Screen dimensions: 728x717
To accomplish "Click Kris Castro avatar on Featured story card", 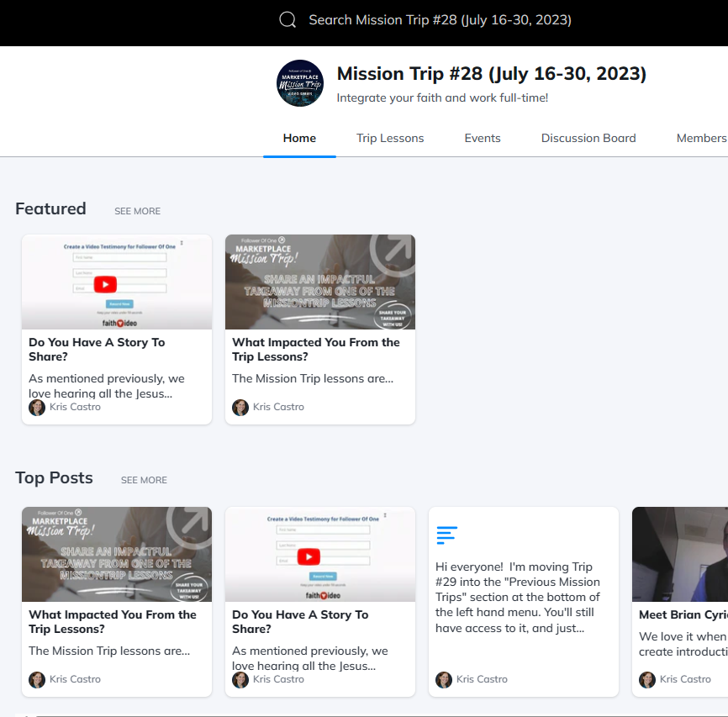I will click(37, 408).
